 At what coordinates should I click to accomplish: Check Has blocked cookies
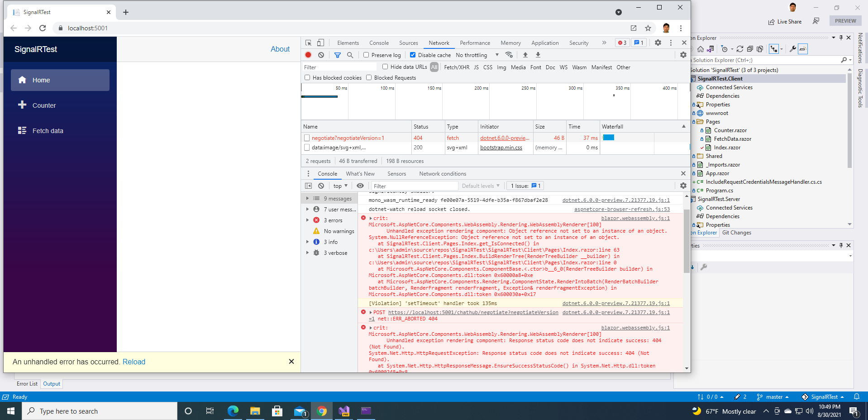307,77
